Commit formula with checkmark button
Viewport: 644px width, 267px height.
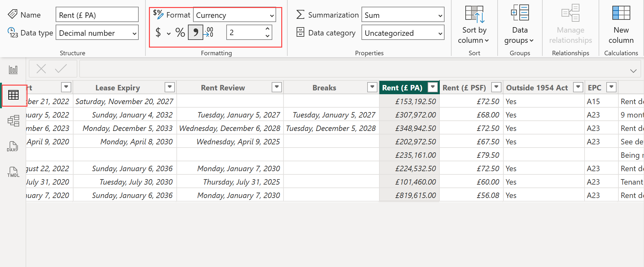click(x=61, y=69)
